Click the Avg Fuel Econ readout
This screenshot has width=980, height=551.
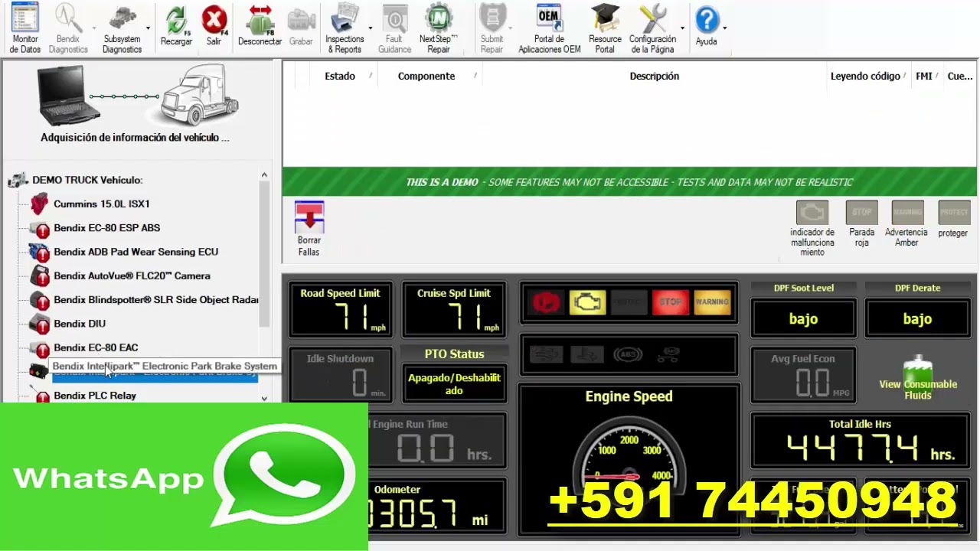point(803,375)
